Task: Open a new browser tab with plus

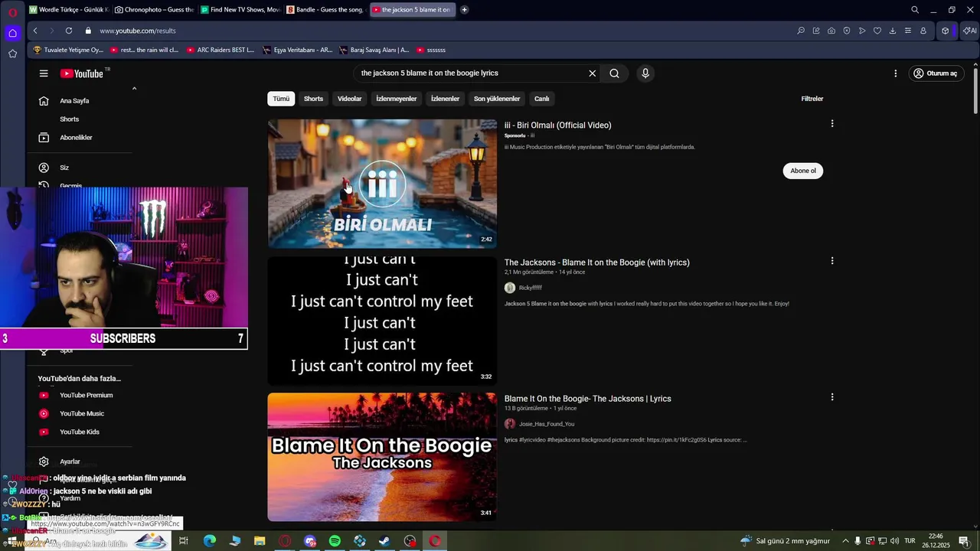Action: 464,10
